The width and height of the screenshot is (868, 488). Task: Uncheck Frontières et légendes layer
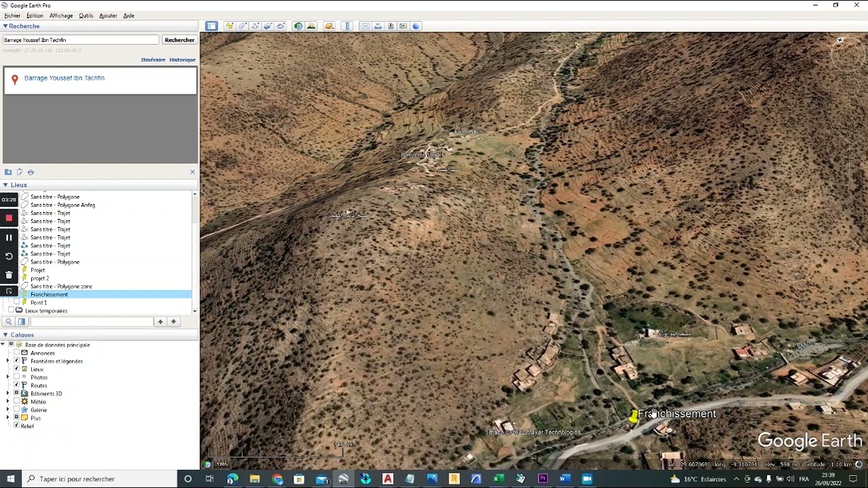[x=16, y=361]
